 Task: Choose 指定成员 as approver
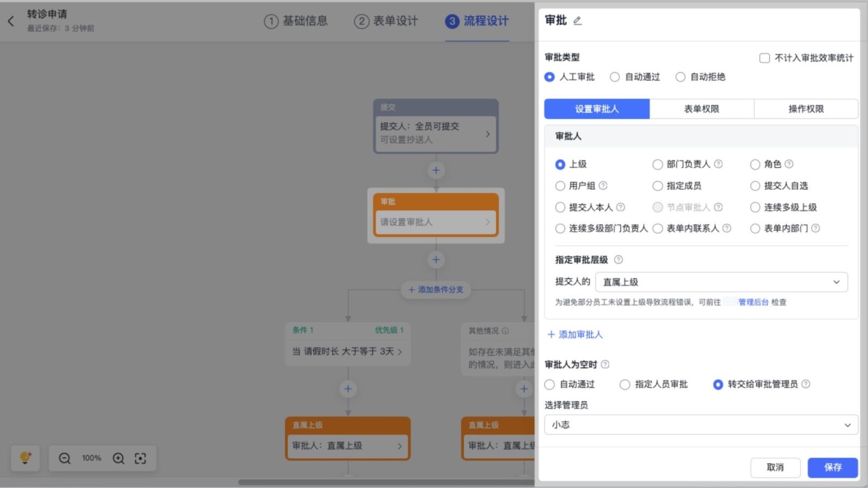[658, 186]
